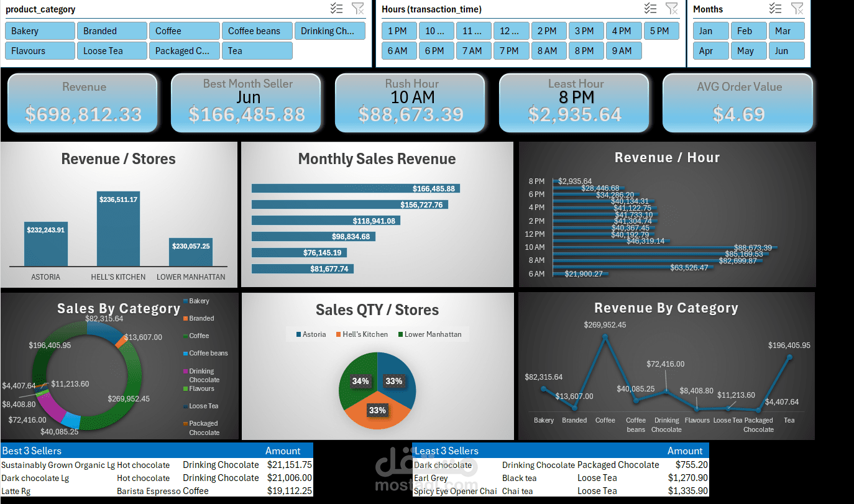Select the AVG Order Value card
The width and height of the screenshot is (854, 504).
[738, 103]
